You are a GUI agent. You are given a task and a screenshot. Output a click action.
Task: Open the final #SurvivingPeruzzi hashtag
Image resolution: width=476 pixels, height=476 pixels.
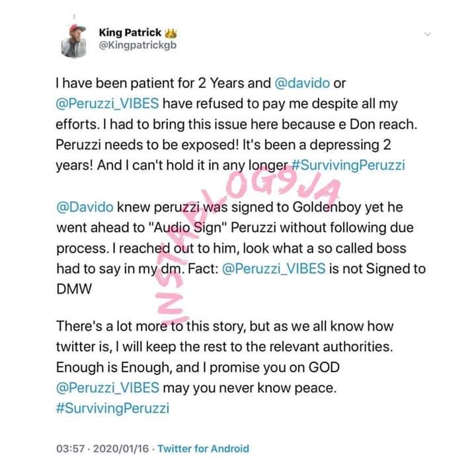[x=112, y=409]
